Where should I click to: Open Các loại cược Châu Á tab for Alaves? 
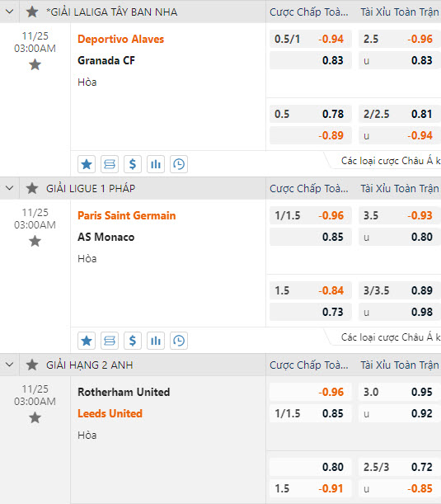(x=390, y=160)
